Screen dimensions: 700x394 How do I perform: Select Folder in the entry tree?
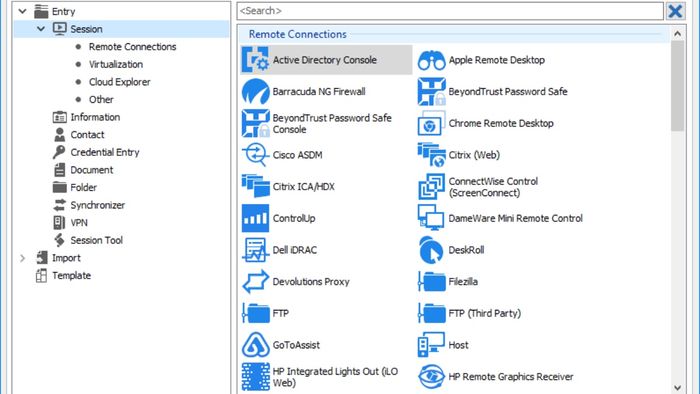pos(83,187)
